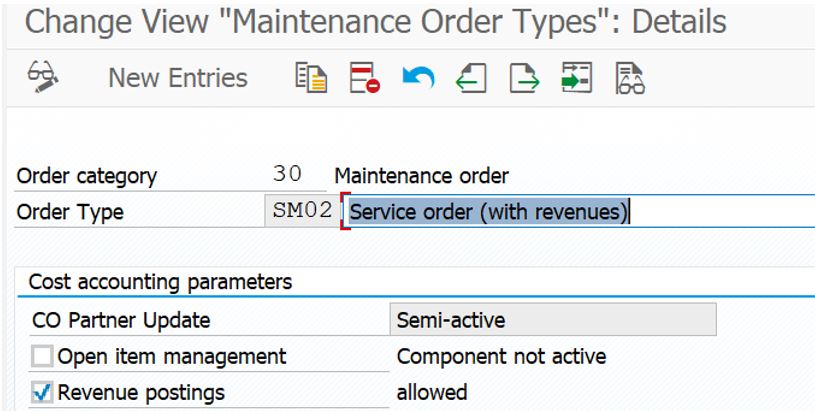Go to previous entry icon
Viewport: 815px width, 411px height.
(471, 78)
